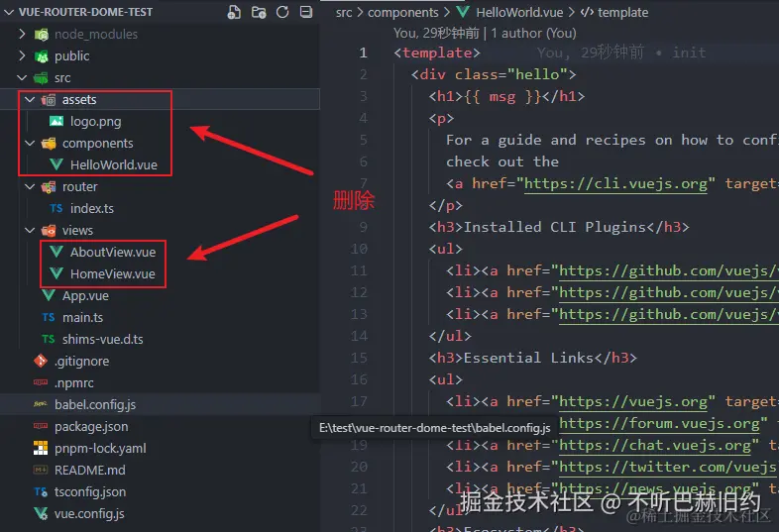This screenshot has height=532, width=779.
Task: Click the New Folder icon in explorer header
Action: 259,12
